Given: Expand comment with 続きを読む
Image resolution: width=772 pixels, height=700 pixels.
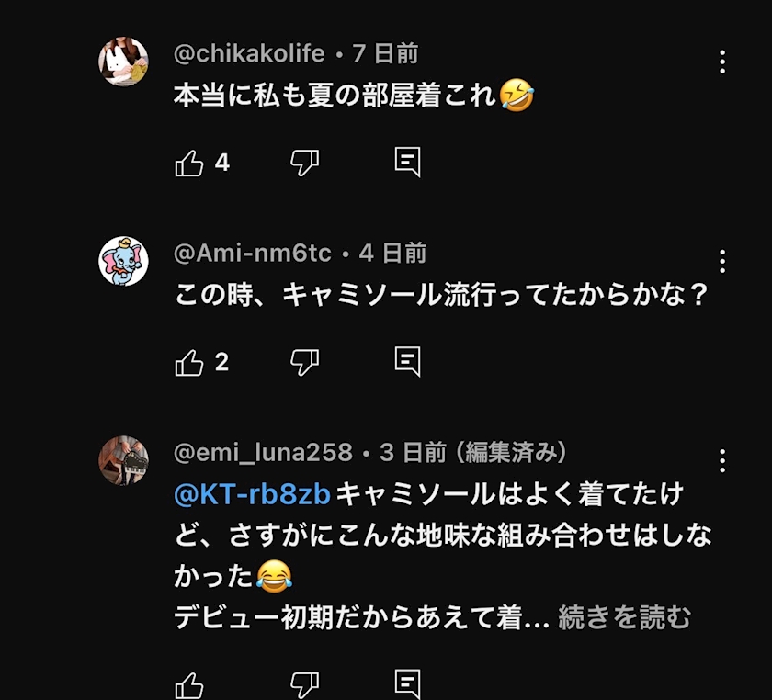Looking at the screenshot, I should pyautogui.click(x=624, y=618).
